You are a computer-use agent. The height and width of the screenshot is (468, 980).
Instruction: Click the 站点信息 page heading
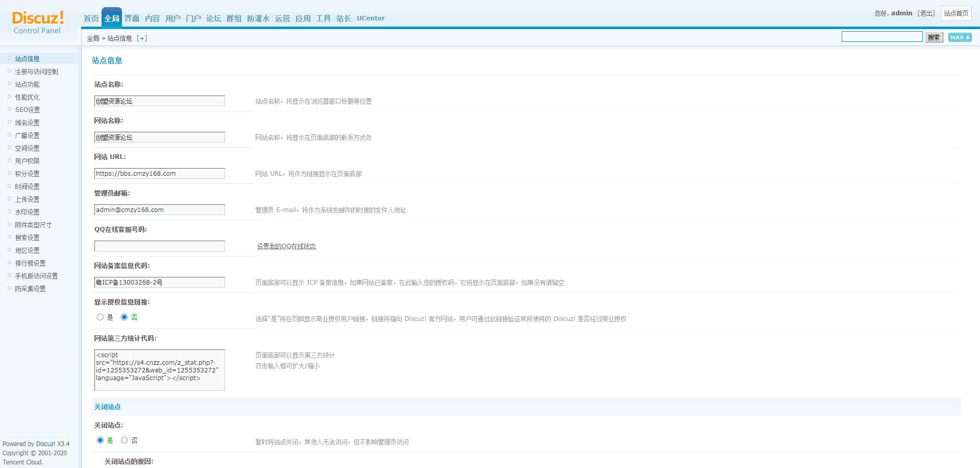tap(107, 60)
